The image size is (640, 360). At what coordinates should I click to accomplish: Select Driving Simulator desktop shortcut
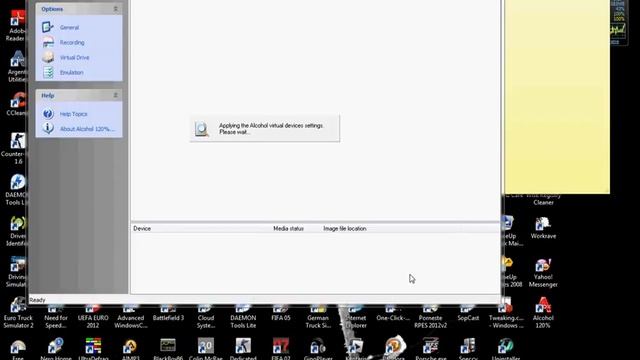(x=16, y=271)
